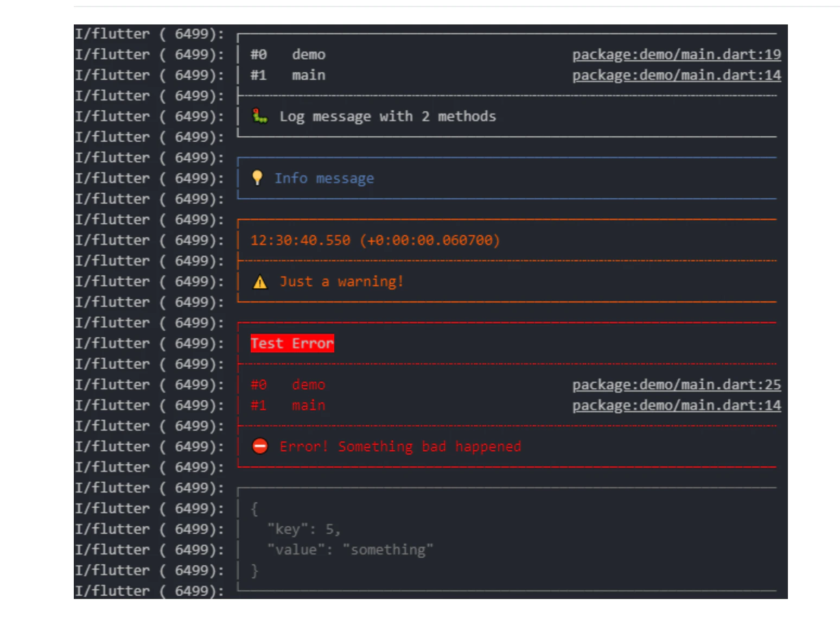Click the timestamp '12:30:40.550 (+0:00:00.060700)'
Viewport: 840px width, 618px height.
375,241
